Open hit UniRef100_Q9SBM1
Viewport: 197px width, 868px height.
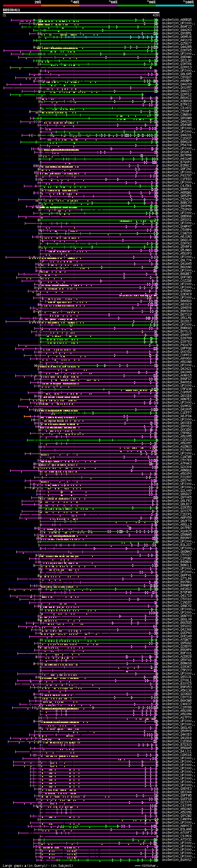(177, 33)
